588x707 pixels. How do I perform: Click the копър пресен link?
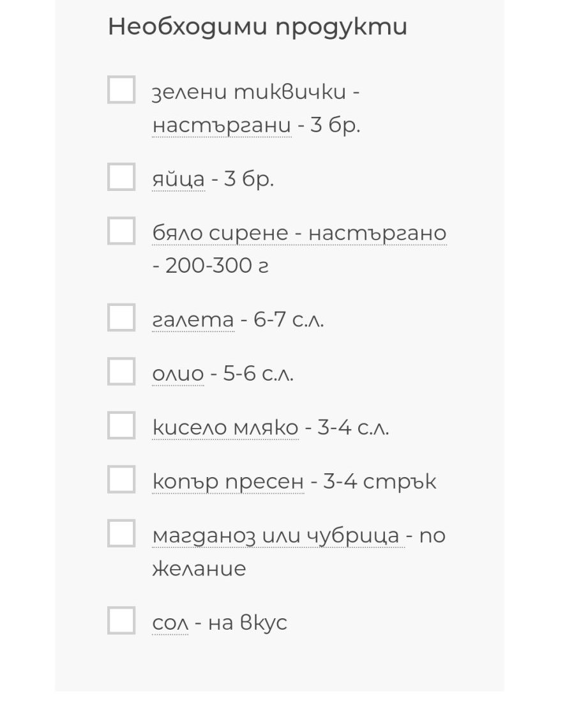click(x=228, y=482)
